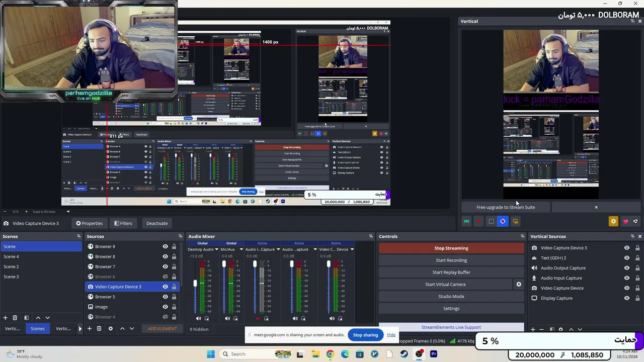Open the Mic/Aux channel dropdown
The height and width of the screenshot is (362, 644).
click(x=241, y=249)
